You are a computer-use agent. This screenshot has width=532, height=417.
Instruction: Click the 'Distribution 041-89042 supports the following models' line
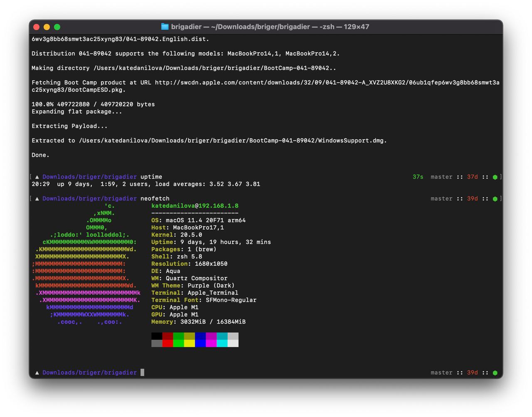click(186, 54)
